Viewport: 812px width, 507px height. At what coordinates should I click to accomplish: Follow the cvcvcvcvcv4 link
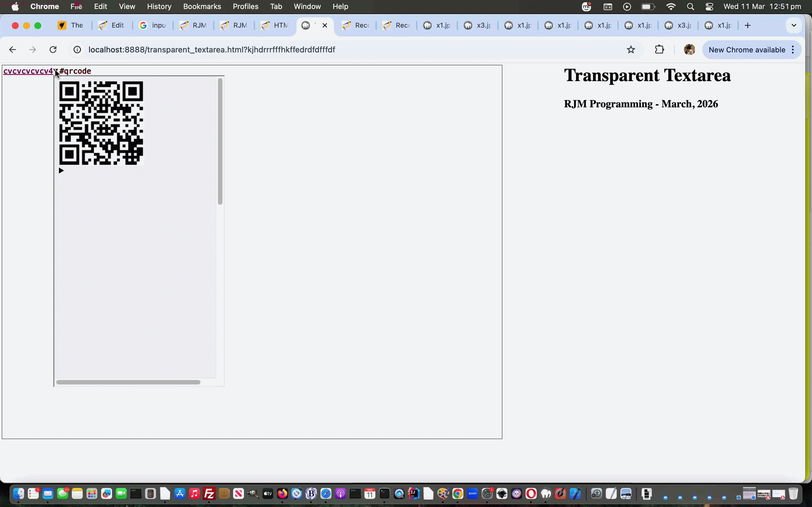[x=28, y=71]
